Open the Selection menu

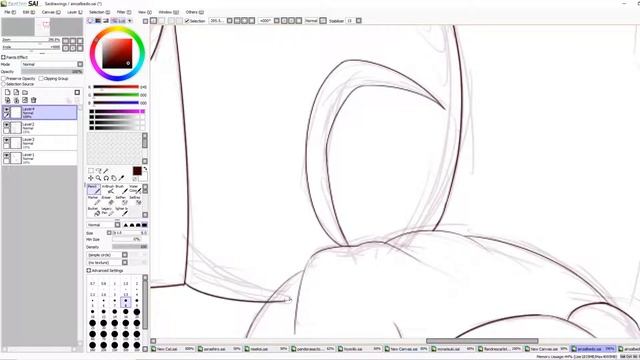click(100, 12)
